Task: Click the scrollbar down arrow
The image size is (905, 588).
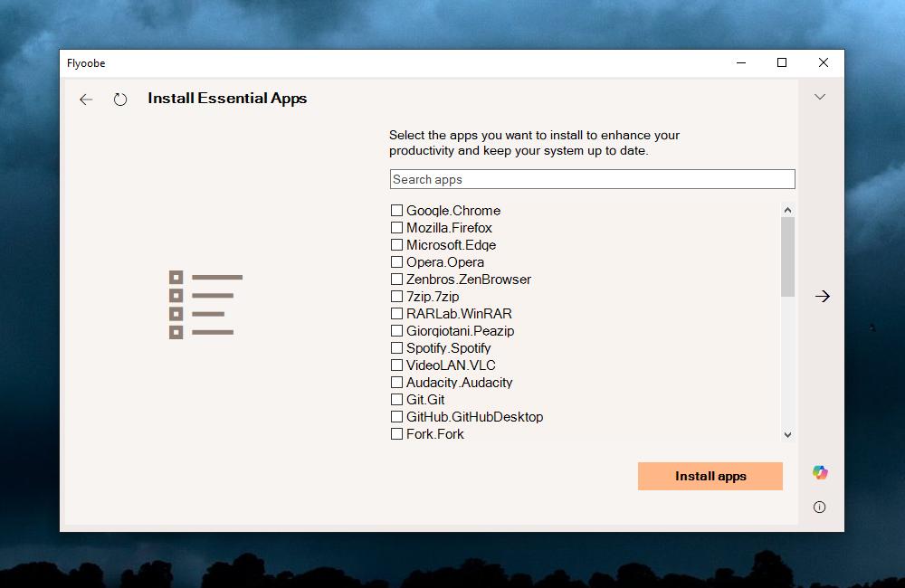Action: [x=788, y=434]
